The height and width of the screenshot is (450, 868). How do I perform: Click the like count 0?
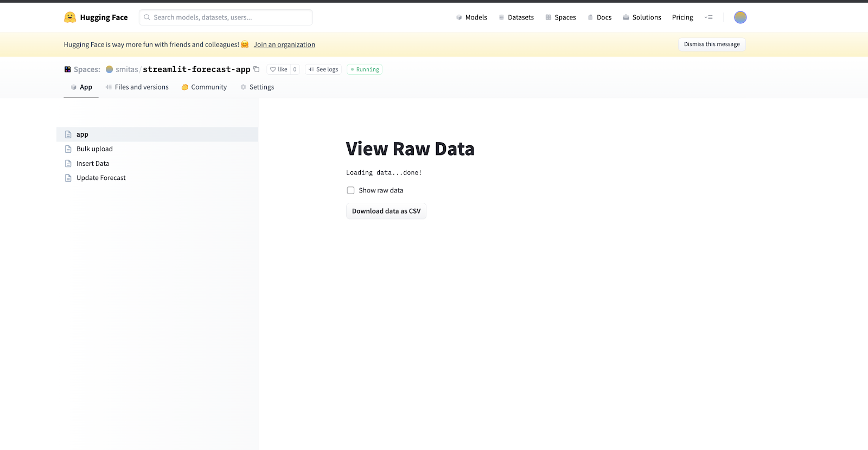(295, 69)
